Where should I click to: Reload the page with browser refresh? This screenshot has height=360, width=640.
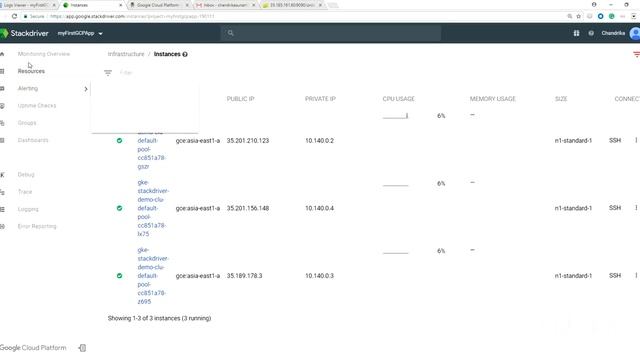14,16
